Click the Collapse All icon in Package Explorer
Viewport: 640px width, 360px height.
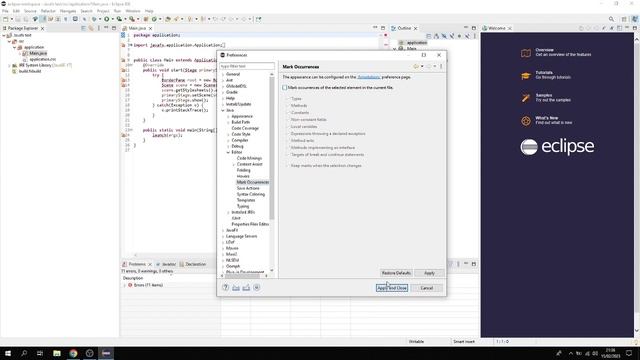pos(83,28)
